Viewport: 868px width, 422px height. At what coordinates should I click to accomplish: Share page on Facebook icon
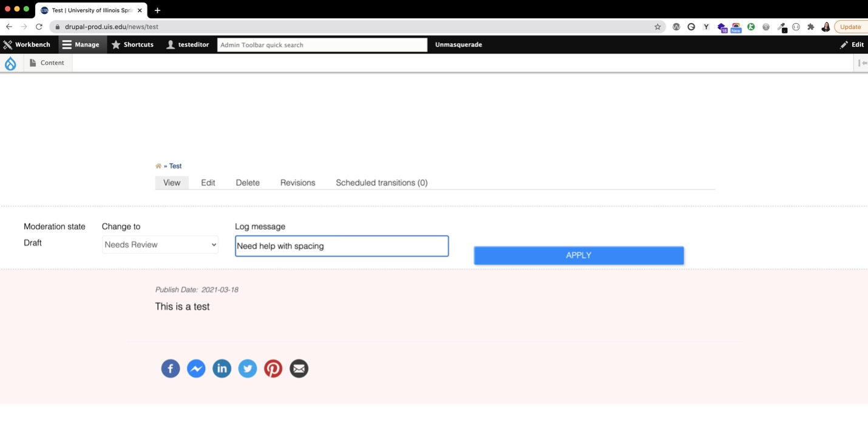(171, 368)
